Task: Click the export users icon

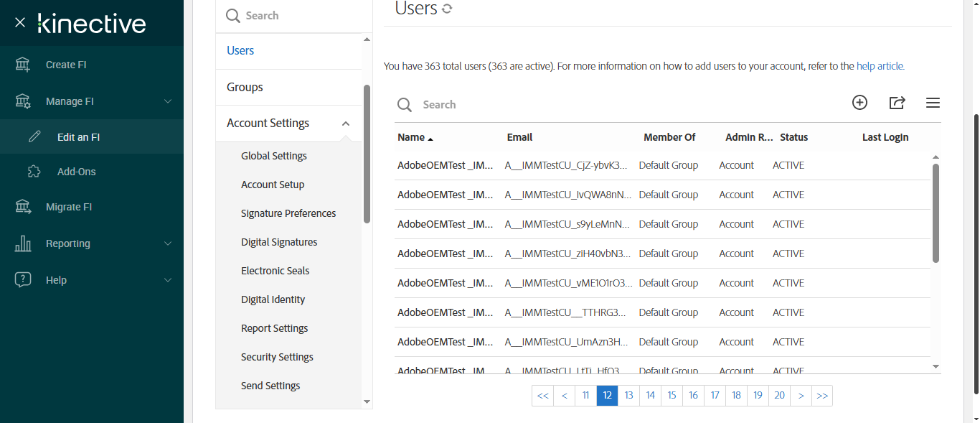Action: tap(897, 103)
